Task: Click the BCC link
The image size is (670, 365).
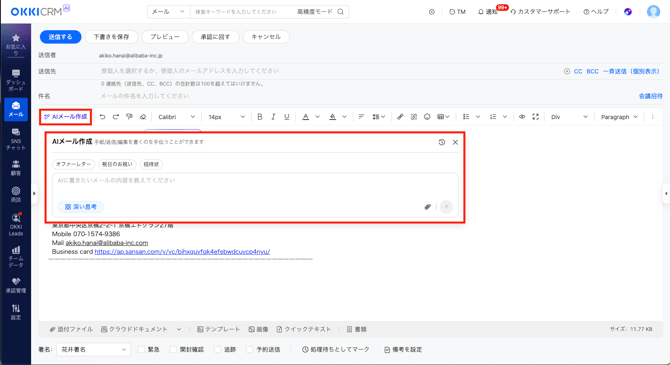Action: coord(592,71)
